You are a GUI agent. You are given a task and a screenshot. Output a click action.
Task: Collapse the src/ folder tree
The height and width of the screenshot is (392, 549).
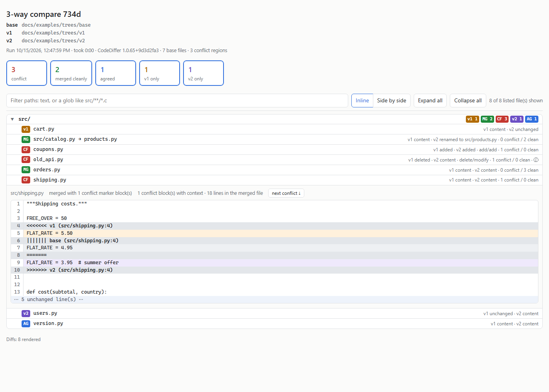coord(13,119)
